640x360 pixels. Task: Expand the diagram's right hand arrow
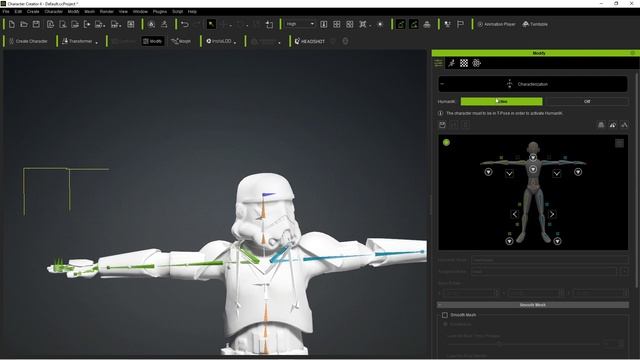(x=578, y=172)
